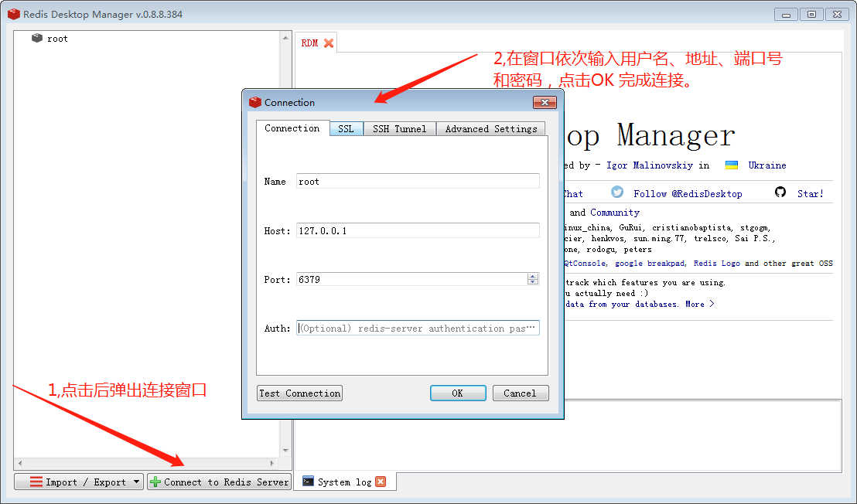Image resolution: width=857 pixels, height=504 pixels.
Task: Open the SSL tab in Connection dialog
Action: click(x=346, y=129)
